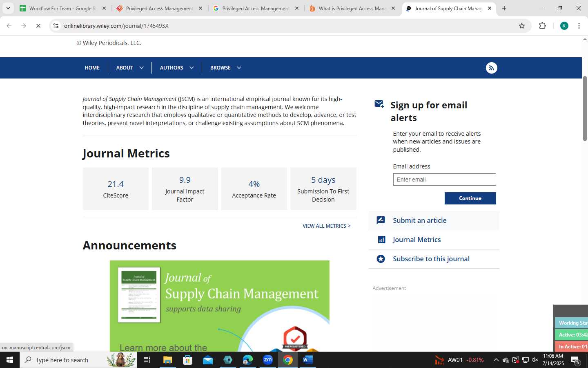Click the 4% Acceptance Rate card
This screenshot has width=588, height=368.
(x=254, y=189)
